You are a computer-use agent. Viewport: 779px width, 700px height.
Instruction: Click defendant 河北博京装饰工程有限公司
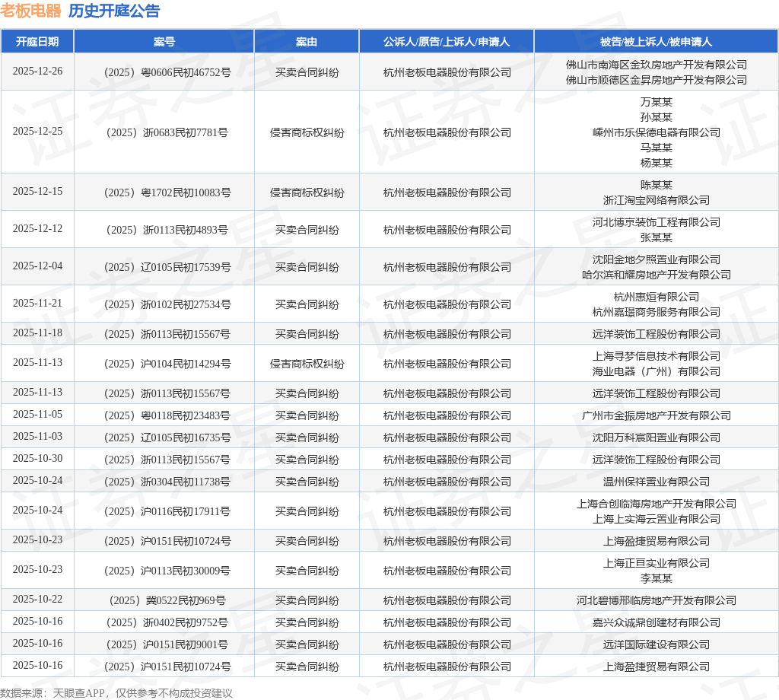(657, 222)
